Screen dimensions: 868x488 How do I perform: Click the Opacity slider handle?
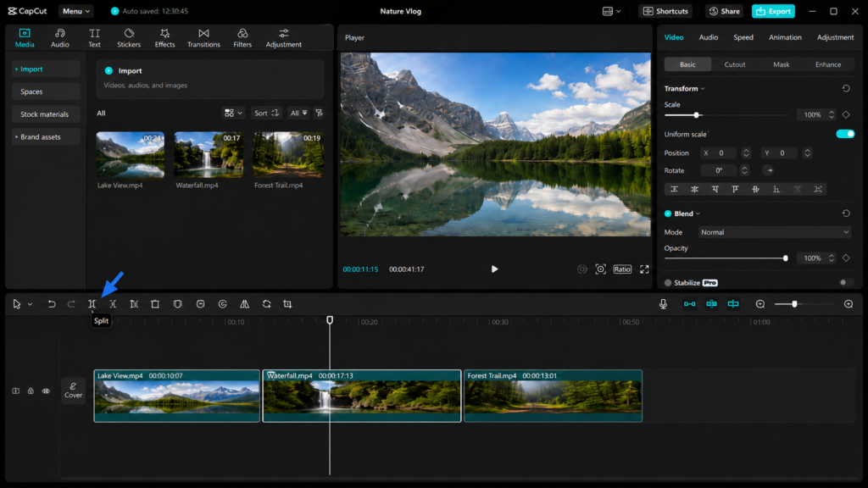[x=785, y=258]
